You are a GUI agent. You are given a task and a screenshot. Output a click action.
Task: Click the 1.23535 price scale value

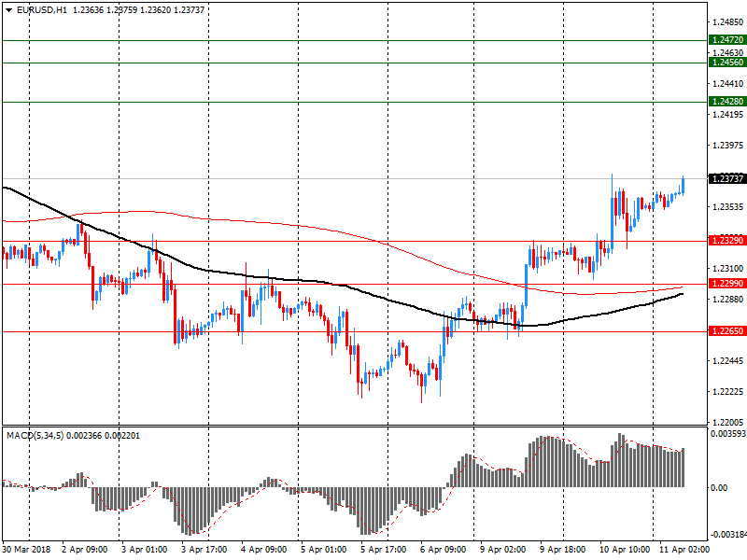[727, 206]
